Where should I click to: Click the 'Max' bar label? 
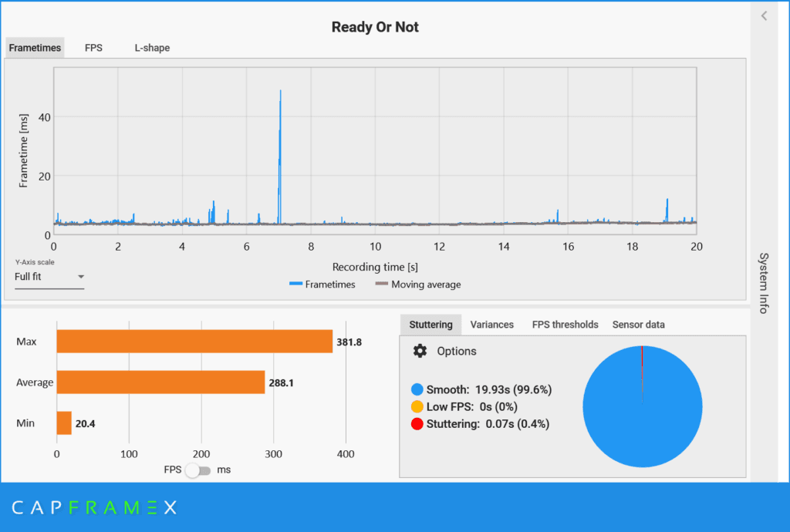pos(26,342)
